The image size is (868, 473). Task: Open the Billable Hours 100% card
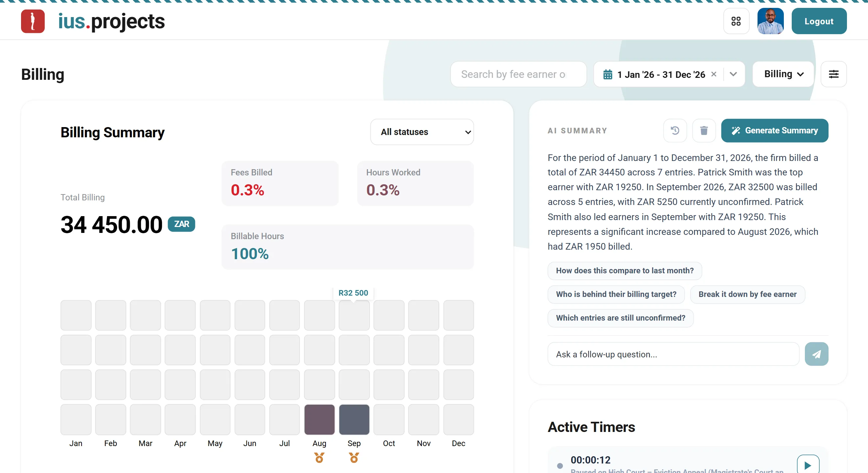click(x=348, y=247)
